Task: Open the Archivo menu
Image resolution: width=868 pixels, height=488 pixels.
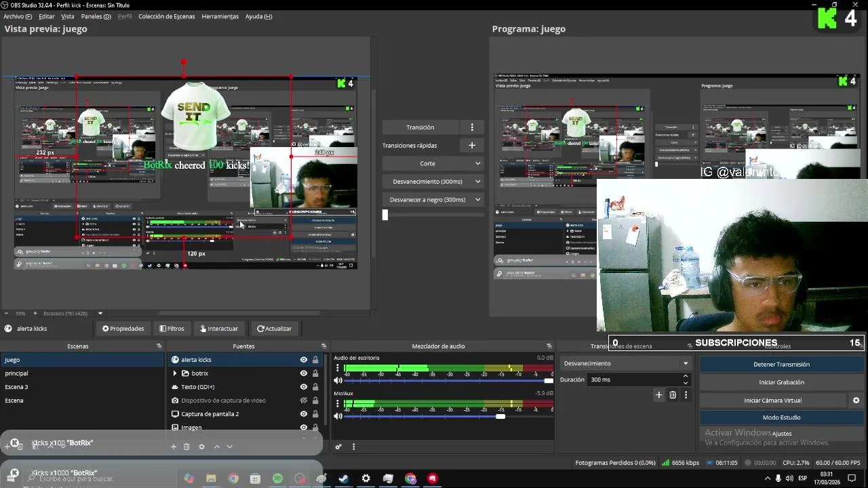Action: 18,16
